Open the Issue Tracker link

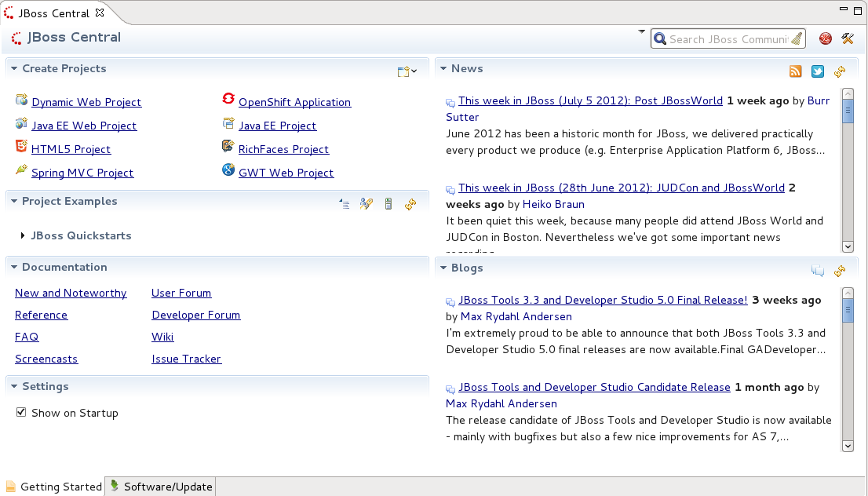pyautogui.click(x=187, y=359)
